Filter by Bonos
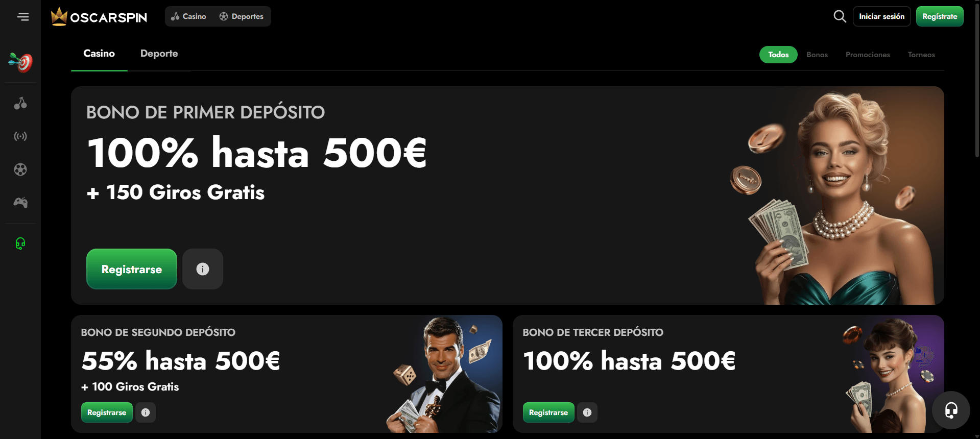 pos(817,55)
